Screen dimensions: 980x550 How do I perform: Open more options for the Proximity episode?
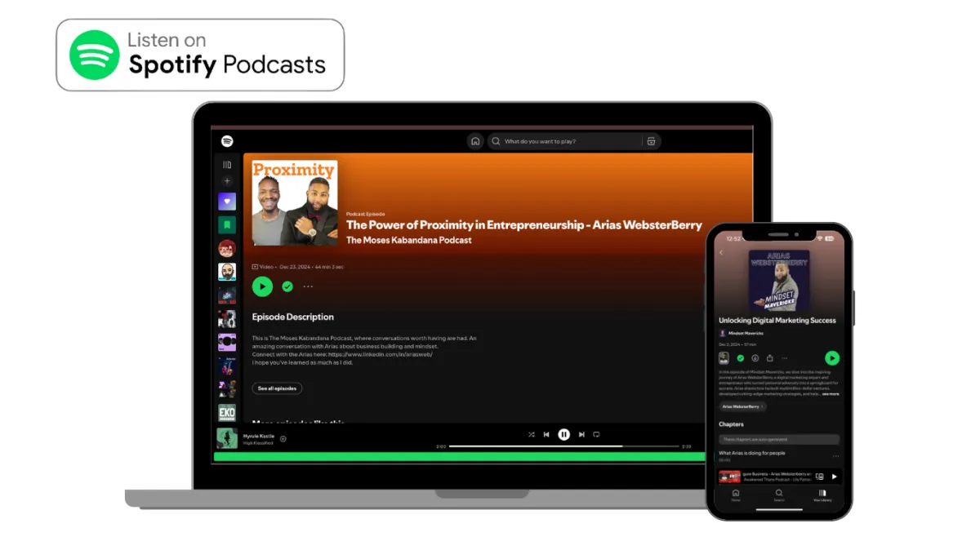coord(308,286)
